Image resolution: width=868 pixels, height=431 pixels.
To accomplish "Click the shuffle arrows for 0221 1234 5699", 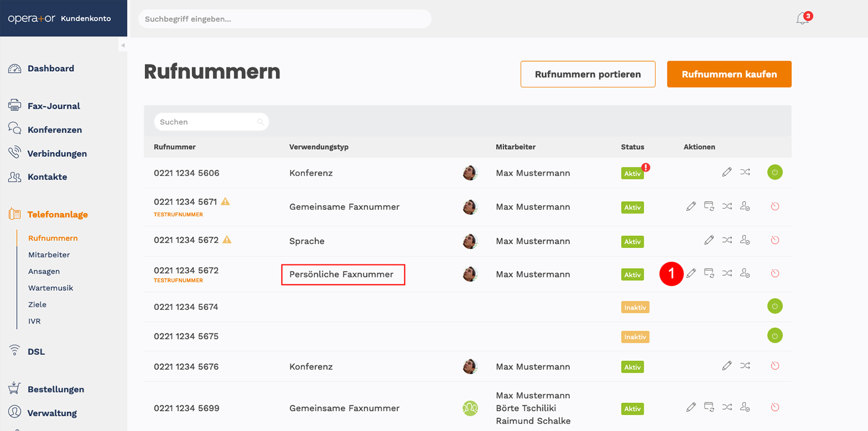I will (x=727, y=407).
